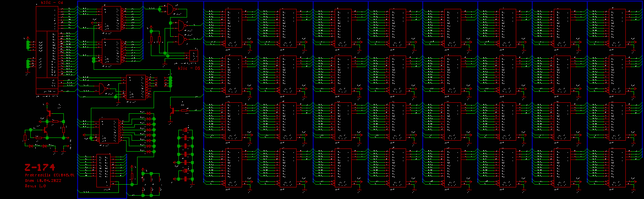Click the bottom-right memory chip

click(617, 168)
